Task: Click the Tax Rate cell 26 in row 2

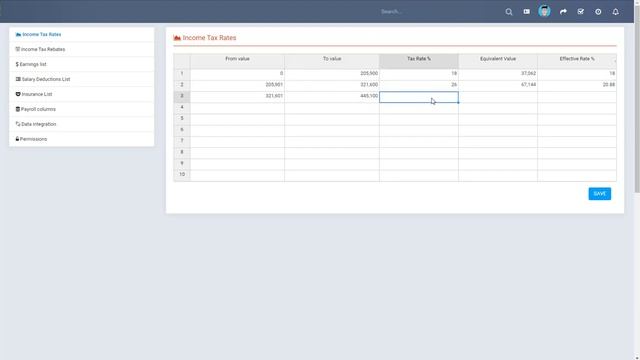Action: click(419, 85)
